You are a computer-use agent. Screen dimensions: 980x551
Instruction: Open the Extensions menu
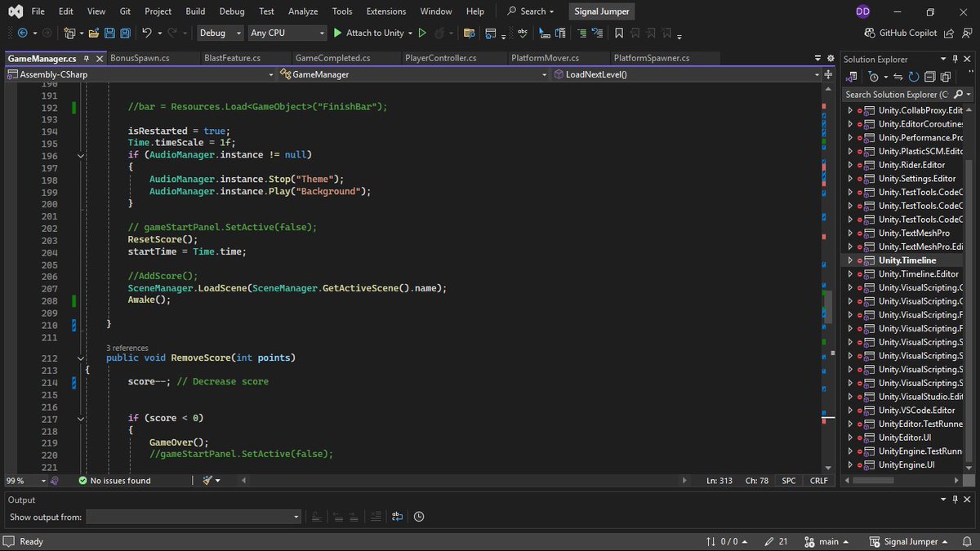tap(386, 11)
